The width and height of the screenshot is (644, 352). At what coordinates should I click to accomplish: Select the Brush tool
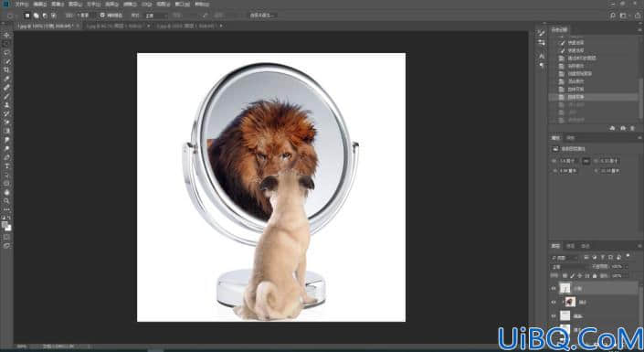tap(6, 96)
